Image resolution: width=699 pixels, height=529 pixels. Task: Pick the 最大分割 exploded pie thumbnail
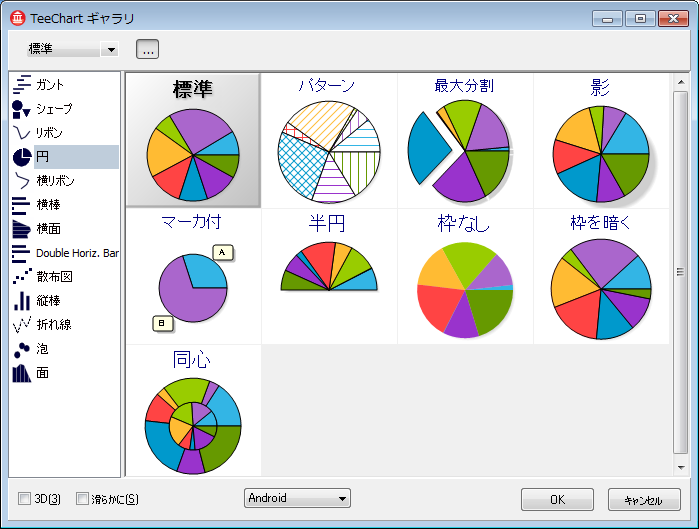coord(465,141)
